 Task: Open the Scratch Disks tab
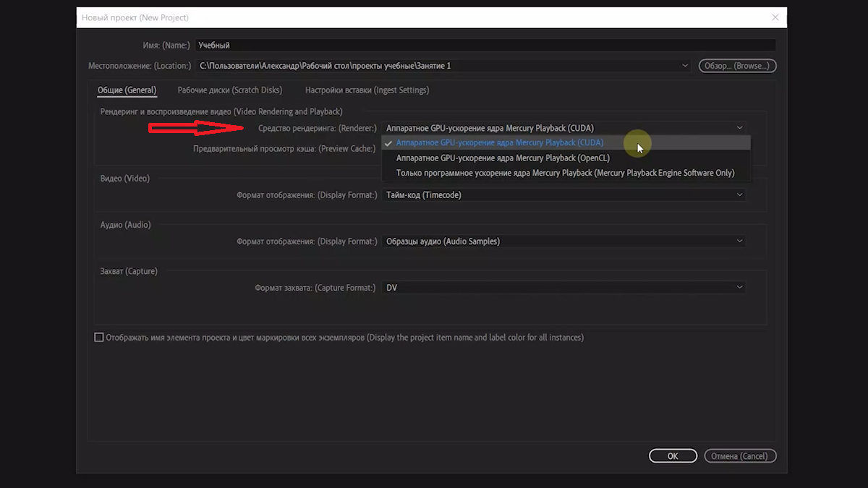pos(230,90)
